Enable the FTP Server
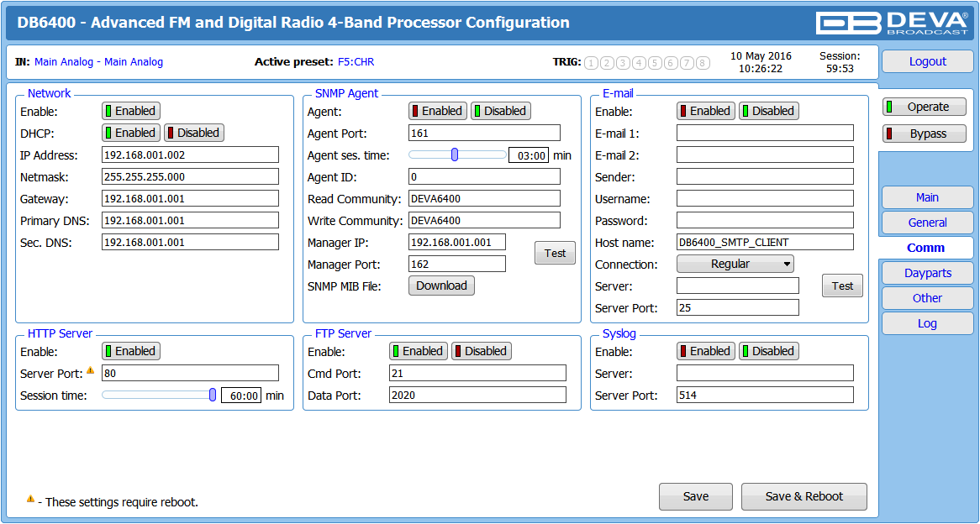Viewport: 980px width, 524px height. tap(419, 351)
